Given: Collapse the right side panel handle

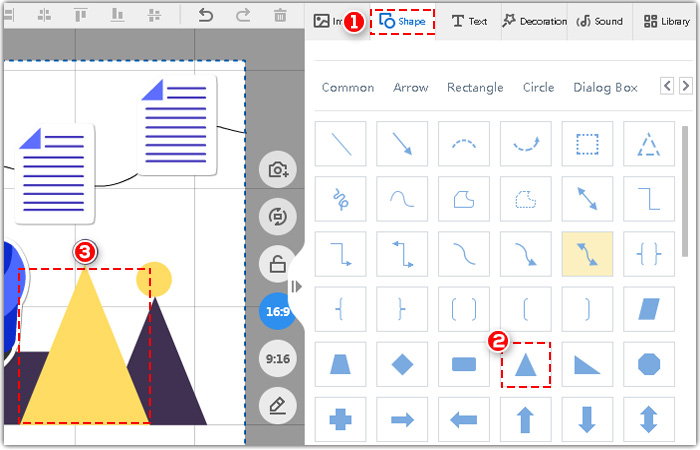Looking at the screenshot, I should (296, 286).
